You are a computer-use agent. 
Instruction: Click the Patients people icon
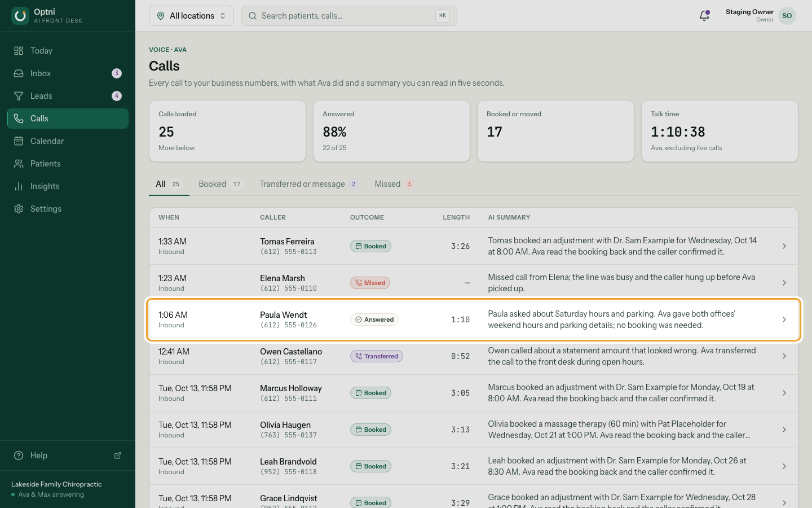19,164
